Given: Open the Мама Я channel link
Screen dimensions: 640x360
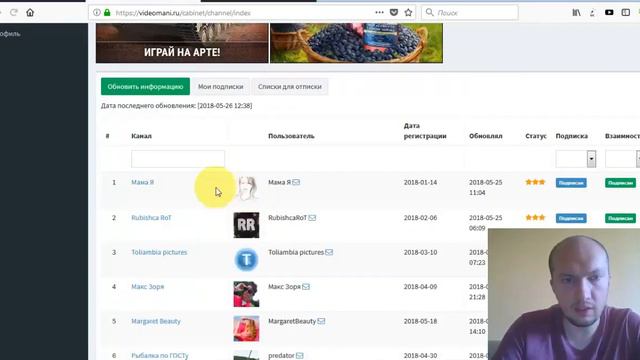Looking at the screenshot, I should [x=142, y=182].
